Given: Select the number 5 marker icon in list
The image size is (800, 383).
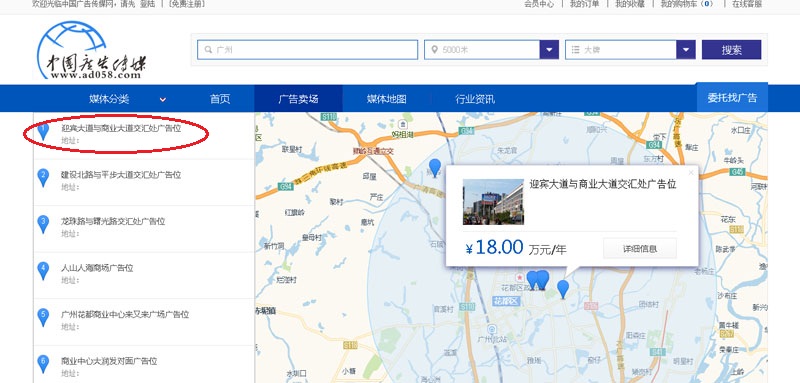Looking at the screenshot, I should 43,317.
